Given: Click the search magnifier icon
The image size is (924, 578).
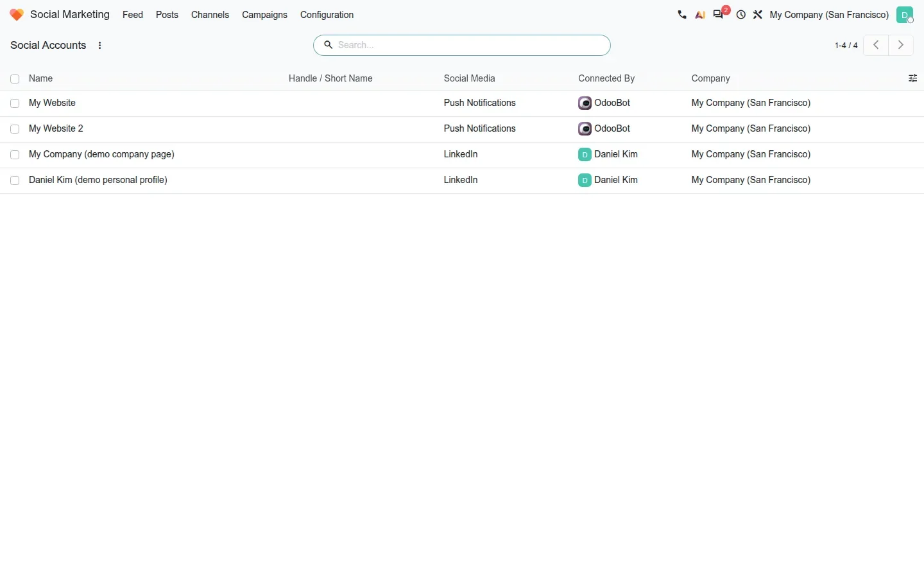Looking at the screenshot, I should 328,45.
